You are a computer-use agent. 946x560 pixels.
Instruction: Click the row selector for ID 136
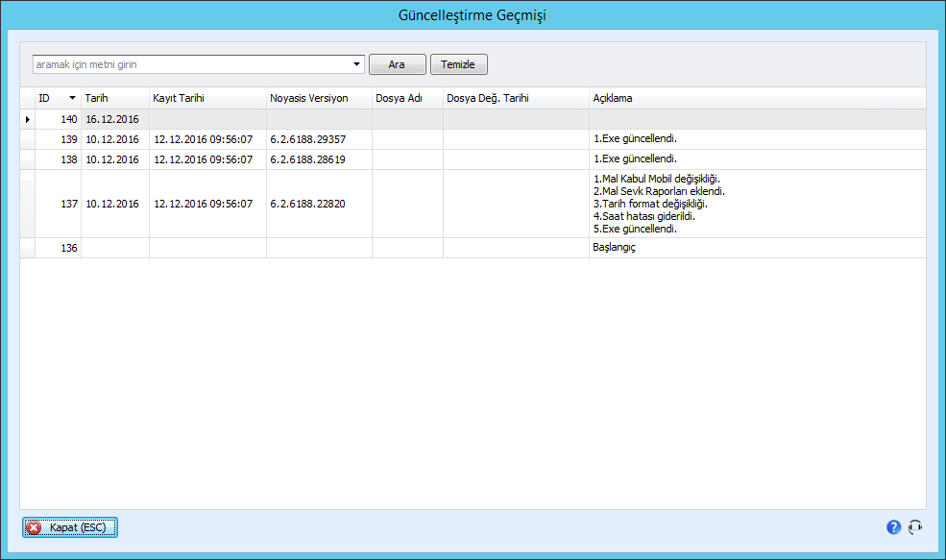click(27, 248)
